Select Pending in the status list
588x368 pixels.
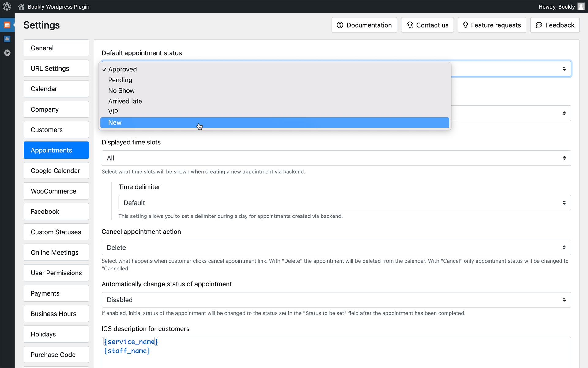[120, 80]
